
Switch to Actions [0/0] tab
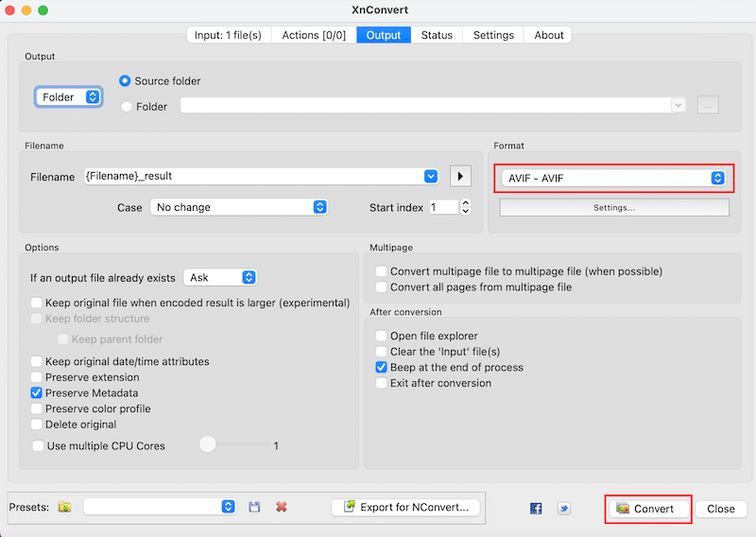(314, 35)
